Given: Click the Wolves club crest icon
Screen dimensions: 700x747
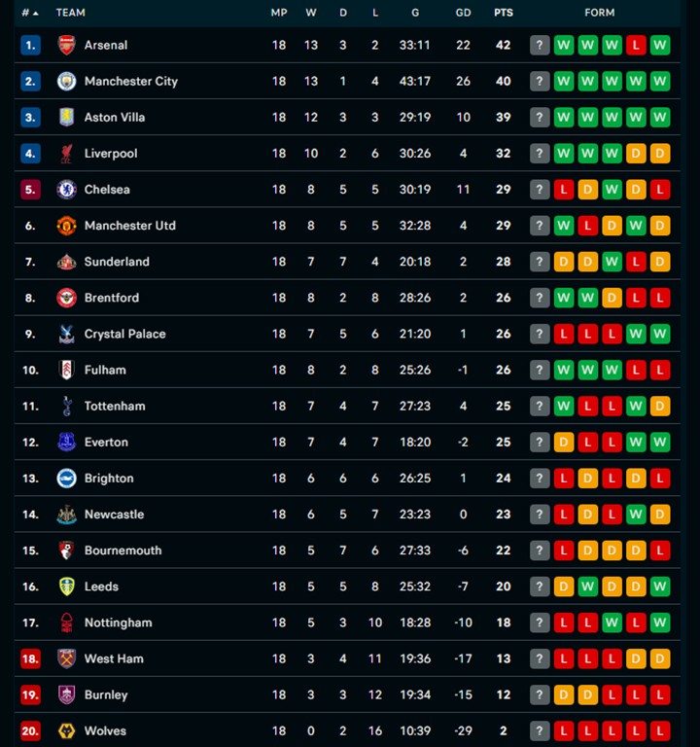Looking at the screenshot, I should pyautogui.click(x=66, y=730).
